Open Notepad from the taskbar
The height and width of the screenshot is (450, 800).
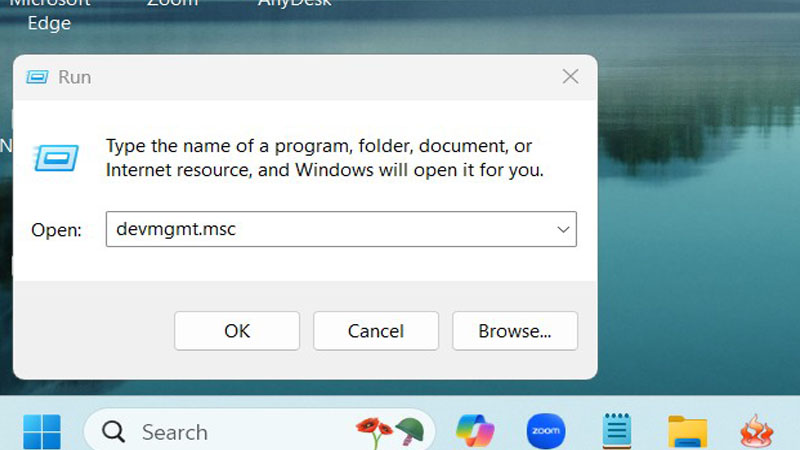pyautogui.click(x=617, y=431)
